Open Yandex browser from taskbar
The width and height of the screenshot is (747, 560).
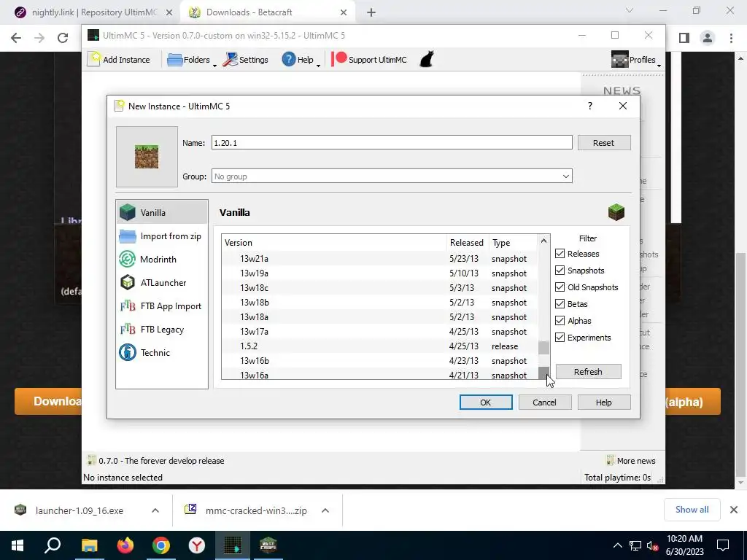[196, 545]
